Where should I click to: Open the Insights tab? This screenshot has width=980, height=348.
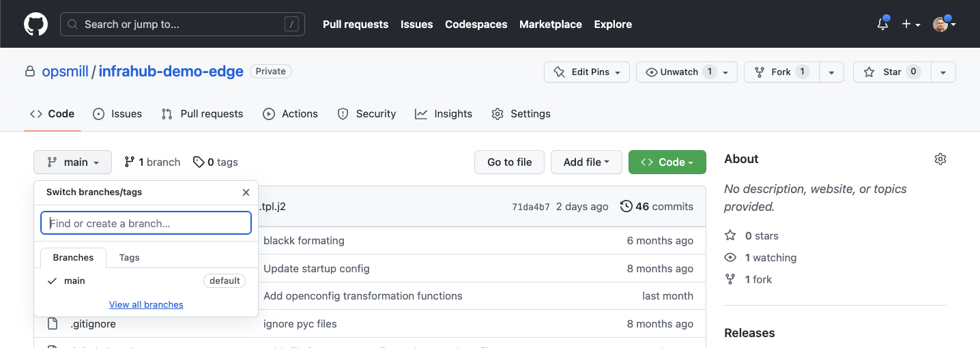[444, 114]
